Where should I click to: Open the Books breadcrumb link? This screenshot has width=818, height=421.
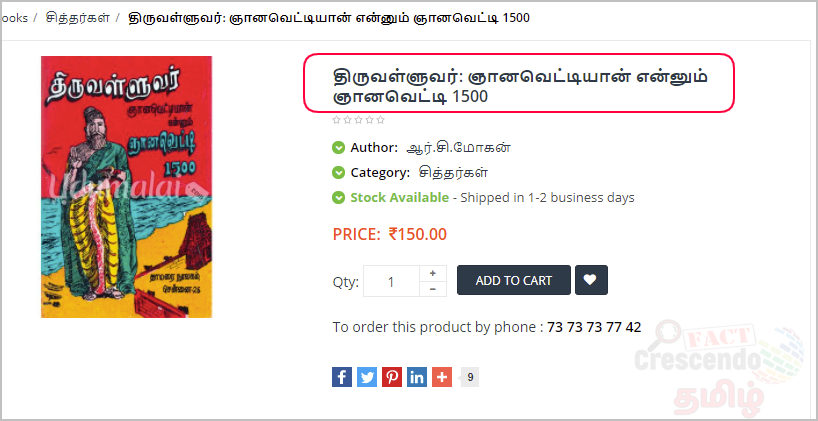coord(14,18)
